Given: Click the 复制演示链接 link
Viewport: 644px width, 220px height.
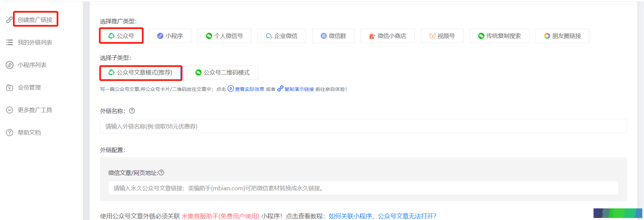Looking at the screenshot, I should click(x=299, y=89).
